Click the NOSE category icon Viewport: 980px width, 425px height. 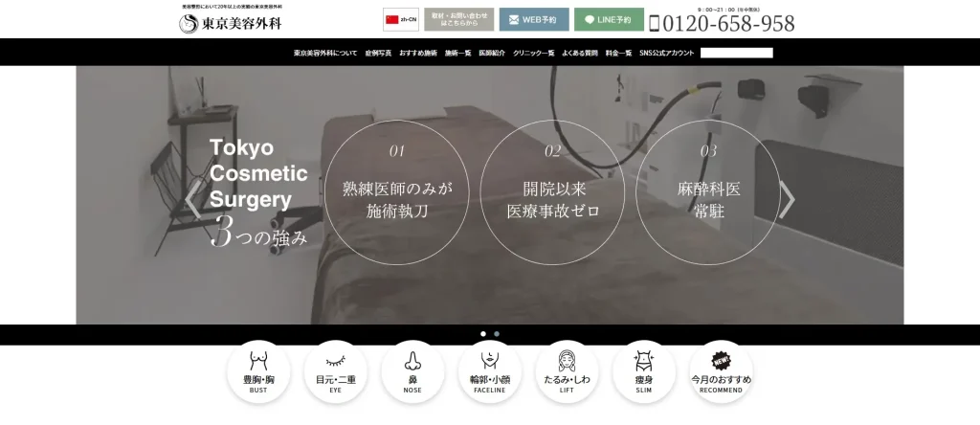point(412,371)
